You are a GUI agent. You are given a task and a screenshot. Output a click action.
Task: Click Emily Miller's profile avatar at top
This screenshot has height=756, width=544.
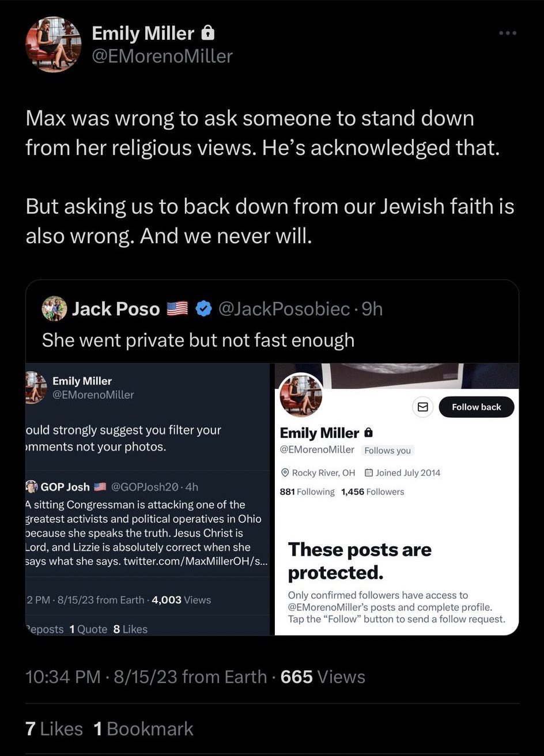tap(54, 44)
